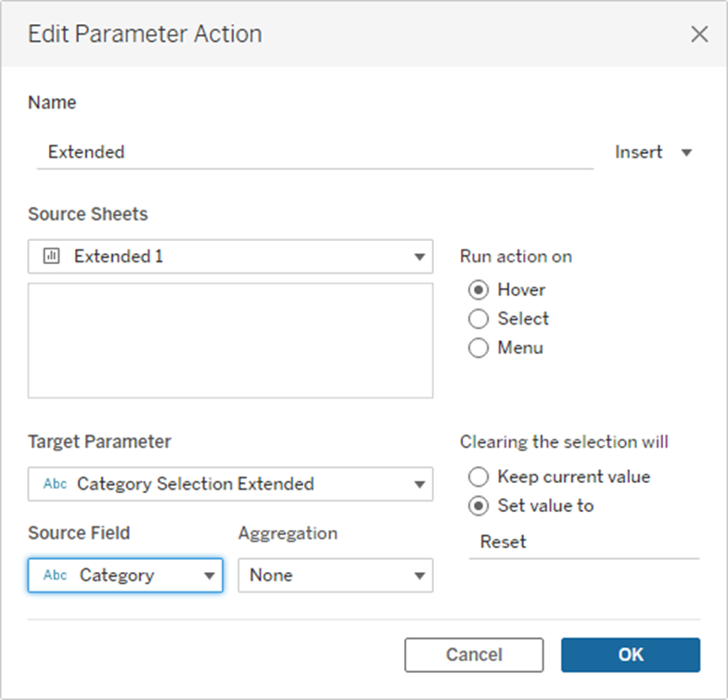Click the Cancel button
The image size is (728, 700).
tap(474, 655)
